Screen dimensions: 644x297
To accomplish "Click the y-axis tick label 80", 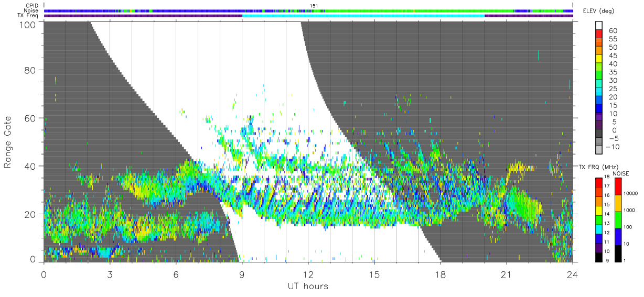I will coord(31,70).
